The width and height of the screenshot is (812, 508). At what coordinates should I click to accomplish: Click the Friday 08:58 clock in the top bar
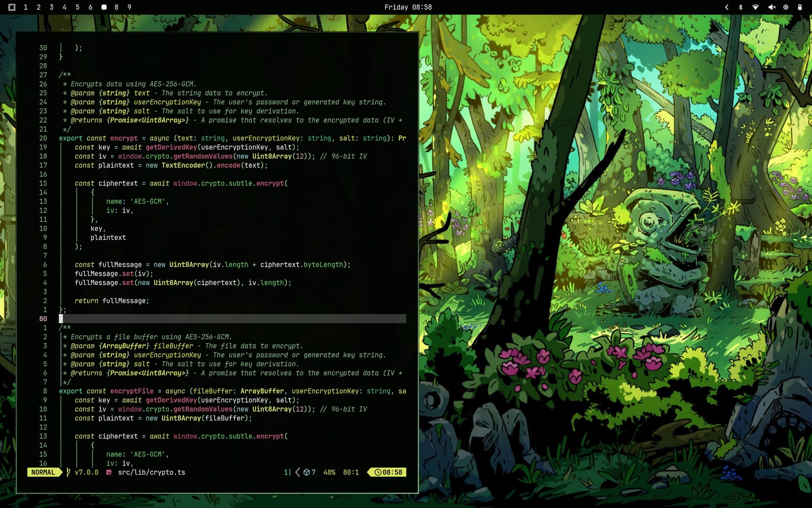[408, 7]
